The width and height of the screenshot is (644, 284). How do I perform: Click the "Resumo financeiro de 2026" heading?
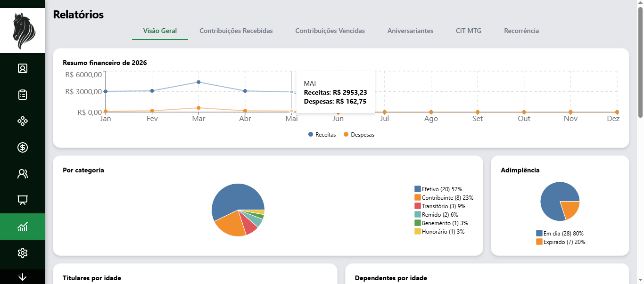[x=105, y=63]
